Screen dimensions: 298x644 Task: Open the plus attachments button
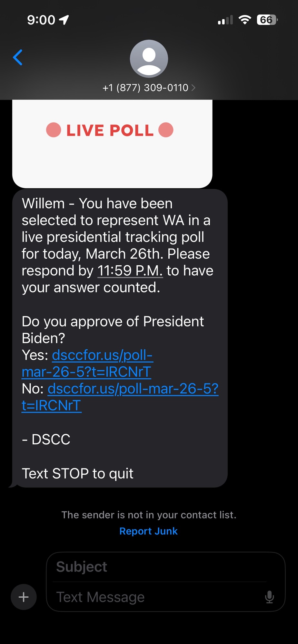click(x=24, y=597)
